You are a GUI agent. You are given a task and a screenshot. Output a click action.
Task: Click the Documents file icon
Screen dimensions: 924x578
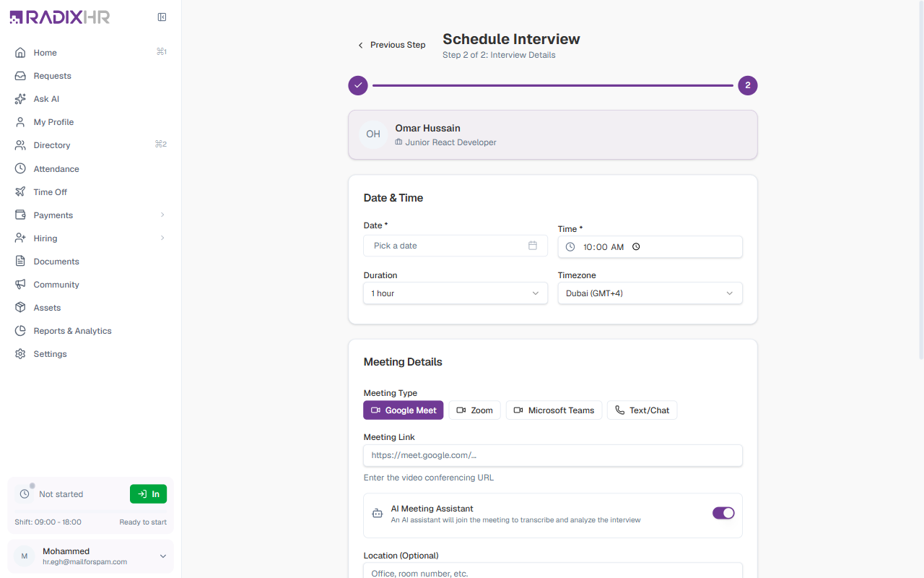point(20,262)
